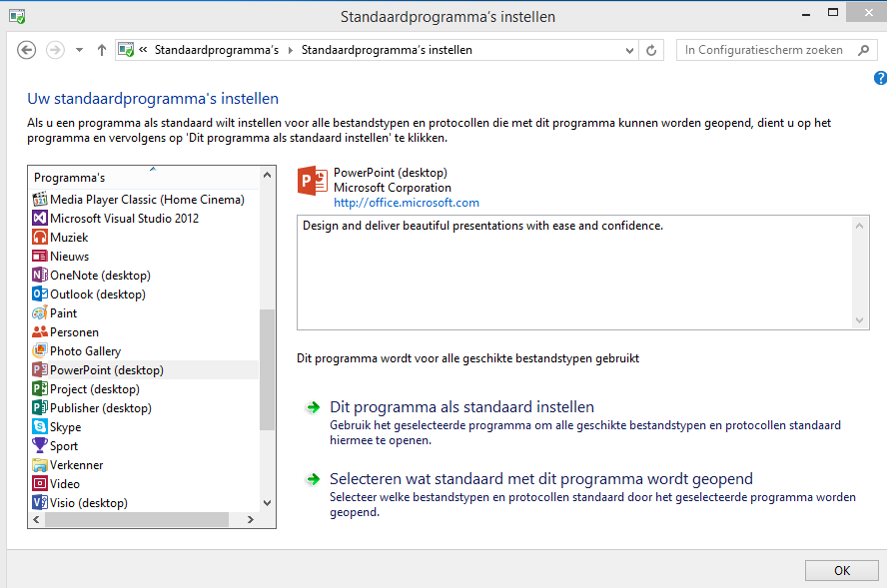The image size is (887, 588).
Task: Click the window system icon in title bar
Action: (17, 16)
